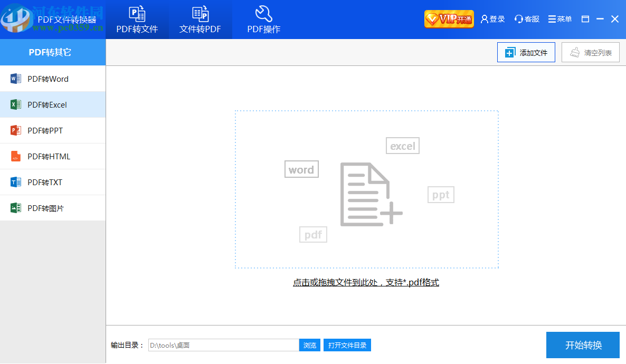Select PDF转PPT in sidebar
Image resolution: width=626 pixels, height=364 pixels.
(x=53, y=130)
